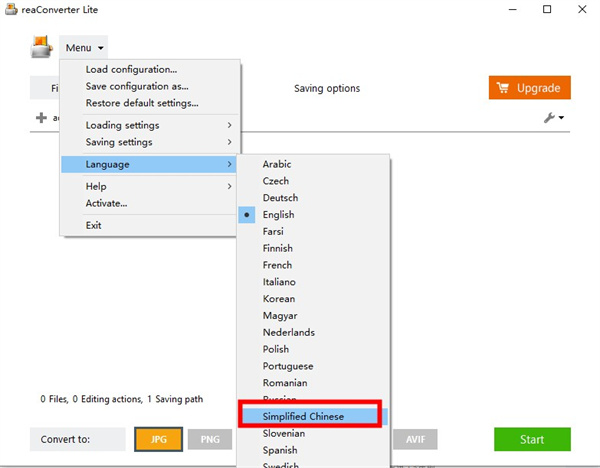Image resolution: width=600 pixels, height=468 pixels.
Task: Expand the Help submenu
Action: [x=150, y=186]
